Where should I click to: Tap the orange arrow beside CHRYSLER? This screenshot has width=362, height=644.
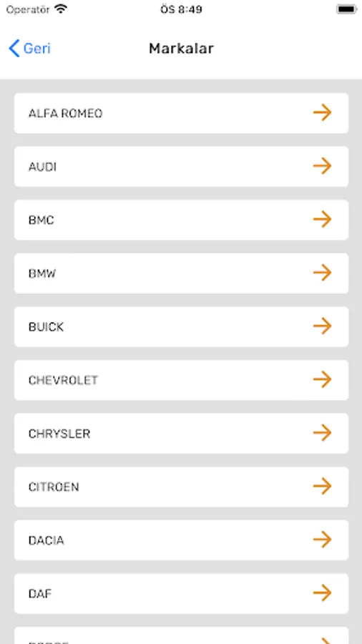point(322,433)
